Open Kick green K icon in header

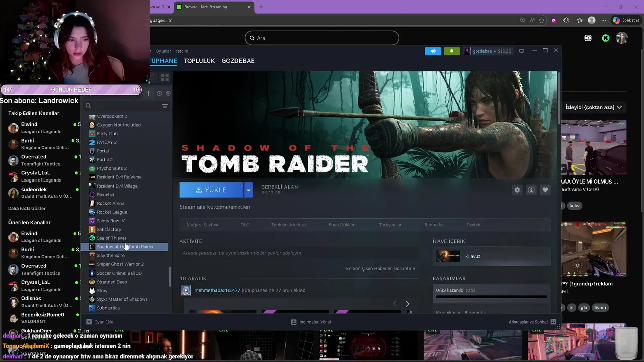click(606, 38)
